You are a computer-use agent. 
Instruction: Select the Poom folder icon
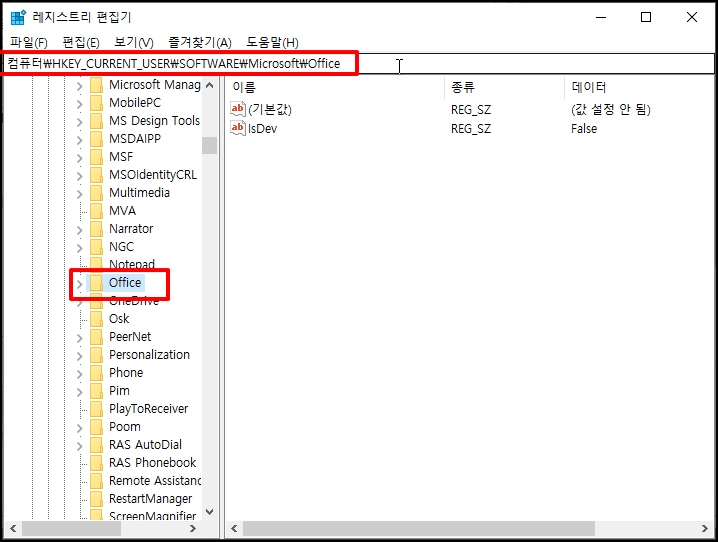96,427
